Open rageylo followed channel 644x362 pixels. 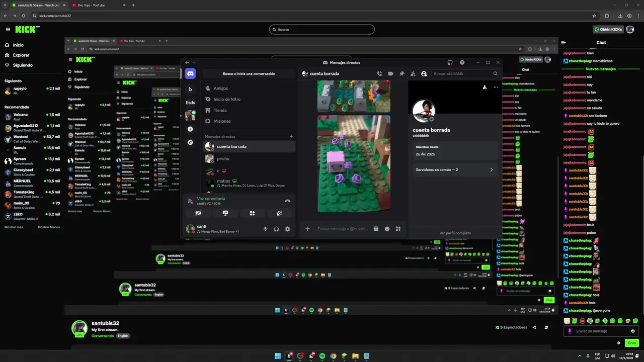pyautogui.click(x=32, y=90)
